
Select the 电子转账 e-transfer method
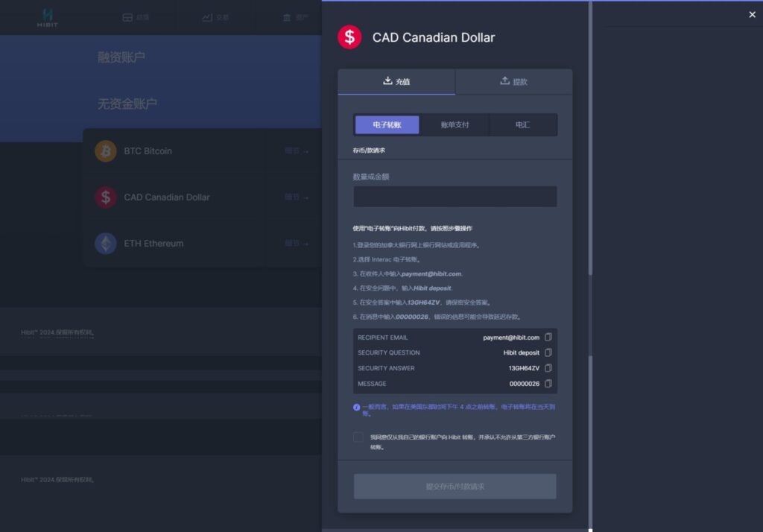coord(387,124)
